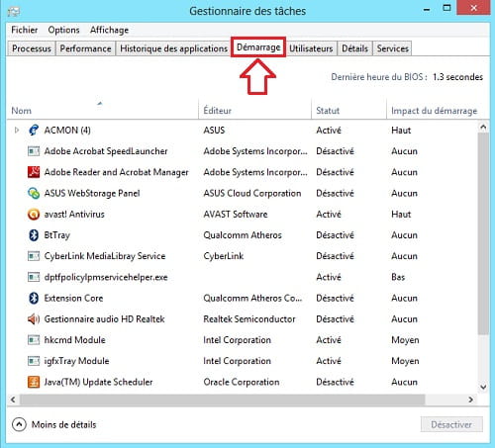Click the ASUS Cloud Corporation publisher cell
The width and height of the screenshot is (495, 448).
click(x=252, y=193)
